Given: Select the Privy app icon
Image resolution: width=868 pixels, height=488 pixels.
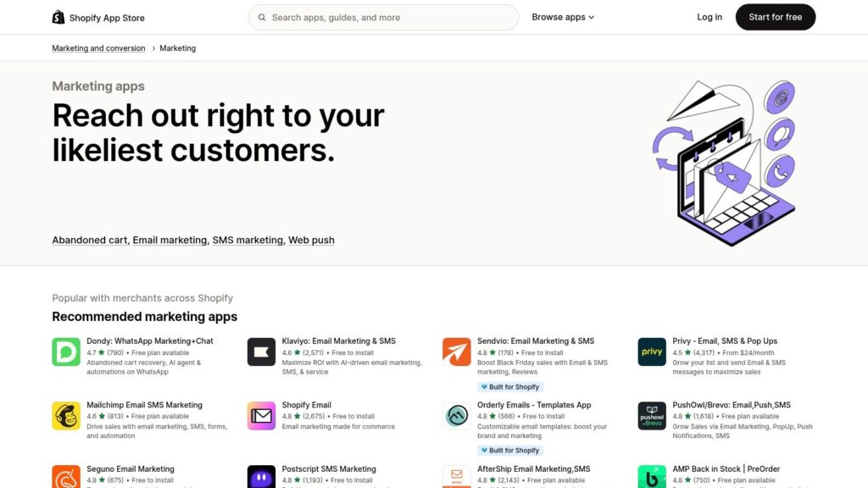Looking at the screenshot, I should [651, 352].
